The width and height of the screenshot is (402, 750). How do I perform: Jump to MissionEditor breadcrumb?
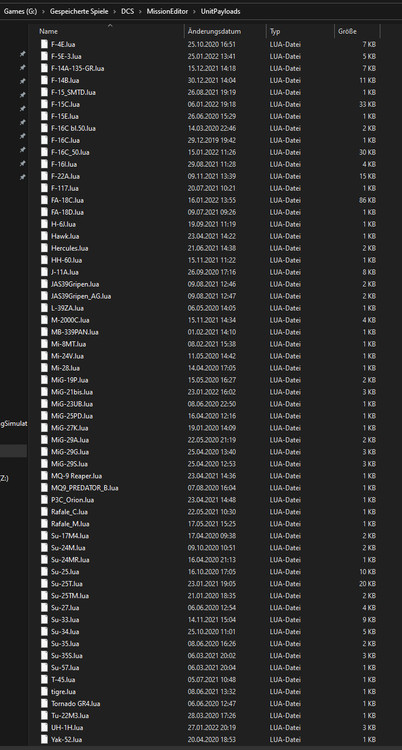pyautogui.click(x=168, y=11)
